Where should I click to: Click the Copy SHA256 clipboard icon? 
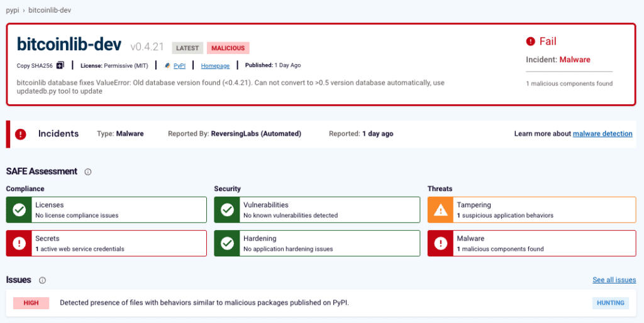(60, 65)
